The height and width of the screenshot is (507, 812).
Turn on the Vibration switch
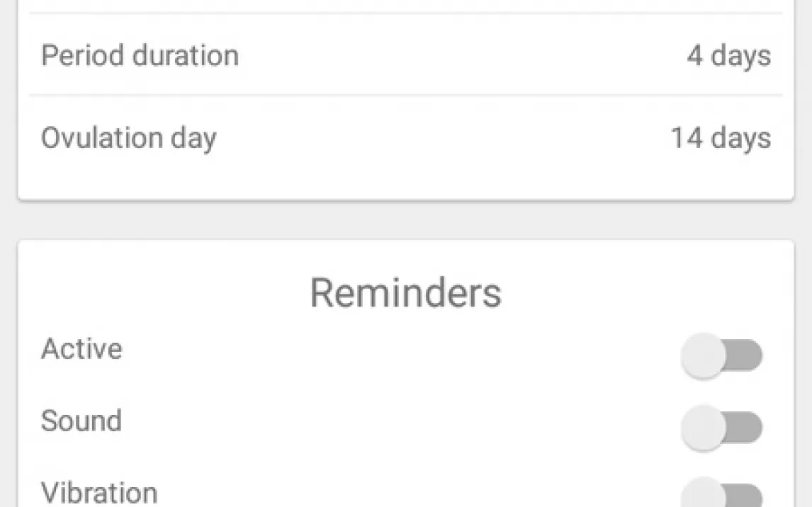point(721,495)
